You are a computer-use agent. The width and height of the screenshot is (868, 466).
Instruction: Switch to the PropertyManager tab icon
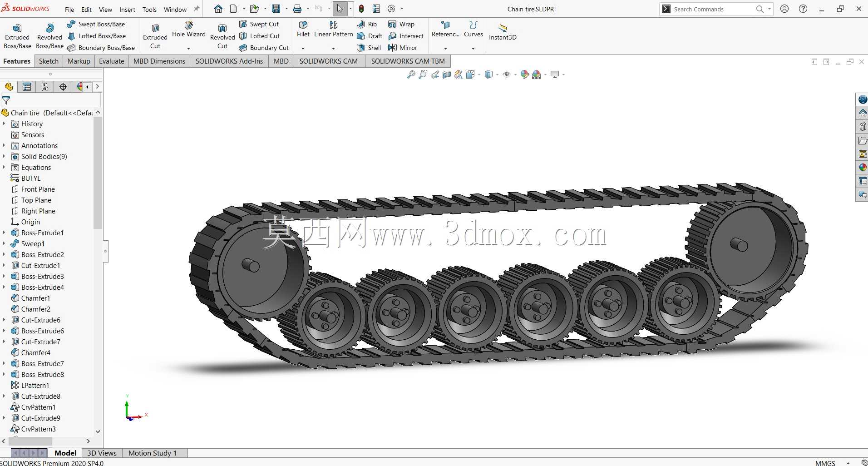[x=27, y=87]
